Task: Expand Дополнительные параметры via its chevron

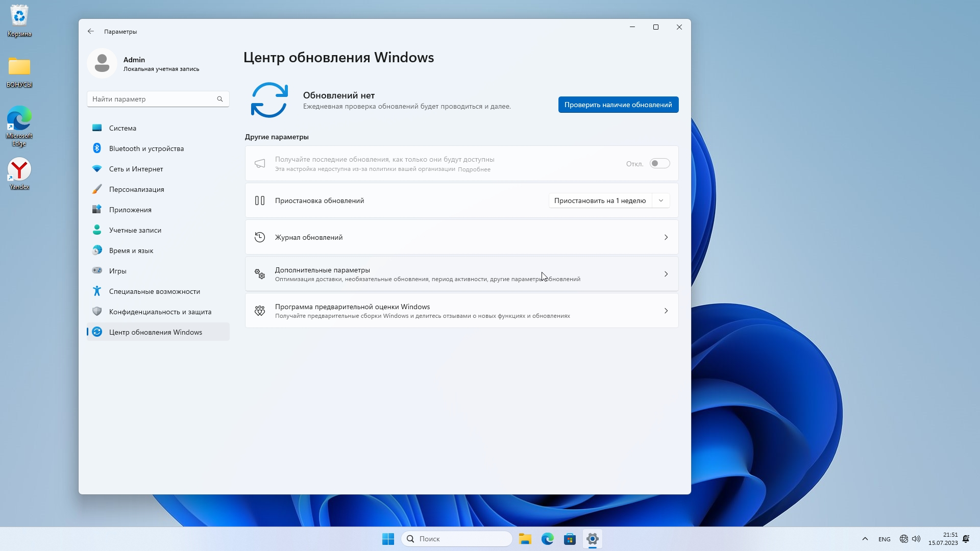Action: [666, 274]
